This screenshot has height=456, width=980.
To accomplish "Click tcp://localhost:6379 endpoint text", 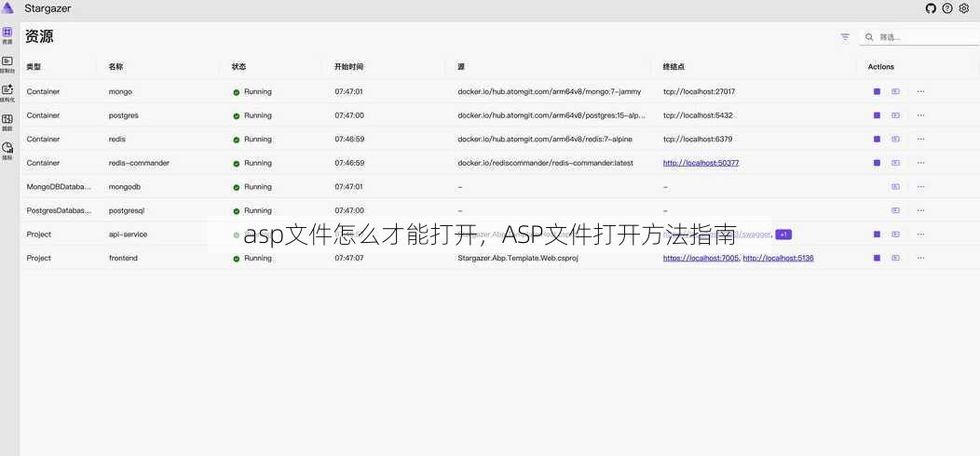I will point(698,139).
